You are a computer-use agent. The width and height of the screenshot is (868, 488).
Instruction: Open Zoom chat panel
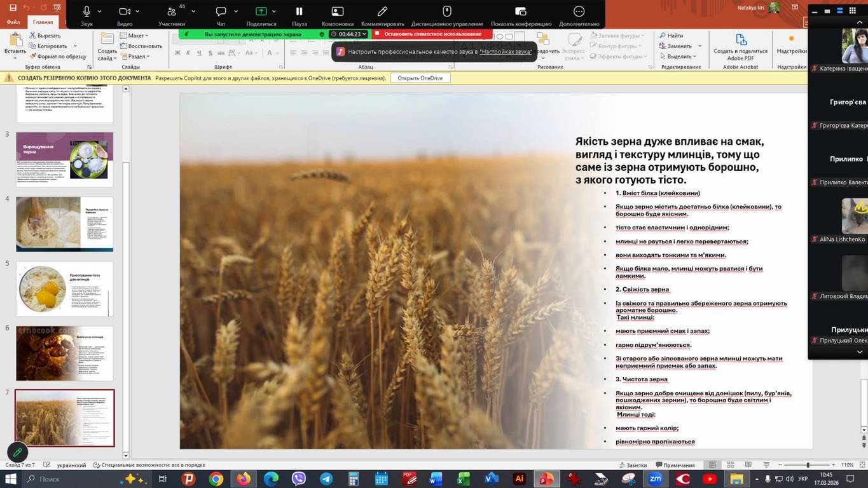pos(221,12)
